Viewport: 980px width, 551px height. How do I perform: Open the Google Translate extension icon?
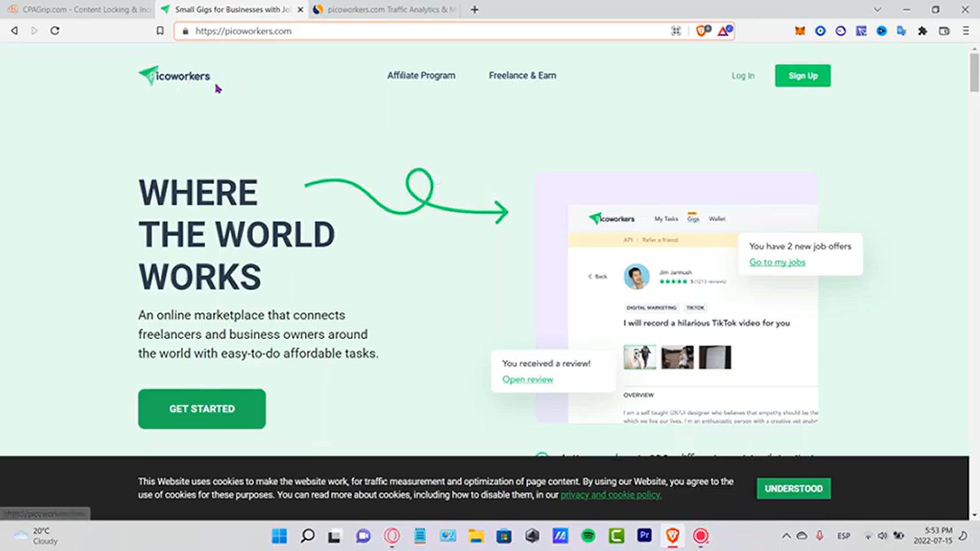[902, 31]
